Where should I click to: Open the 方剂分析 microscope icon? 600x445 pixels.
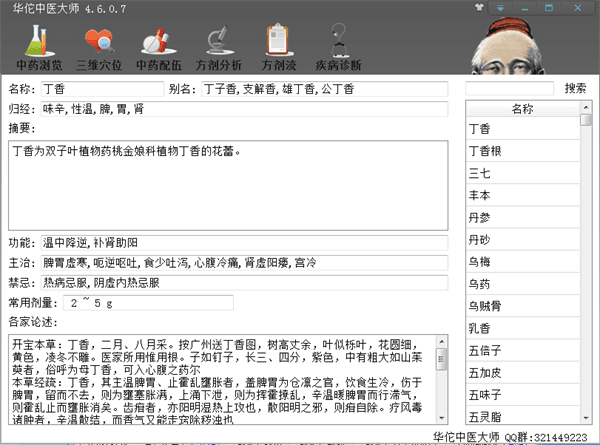[x=216, y=50]
